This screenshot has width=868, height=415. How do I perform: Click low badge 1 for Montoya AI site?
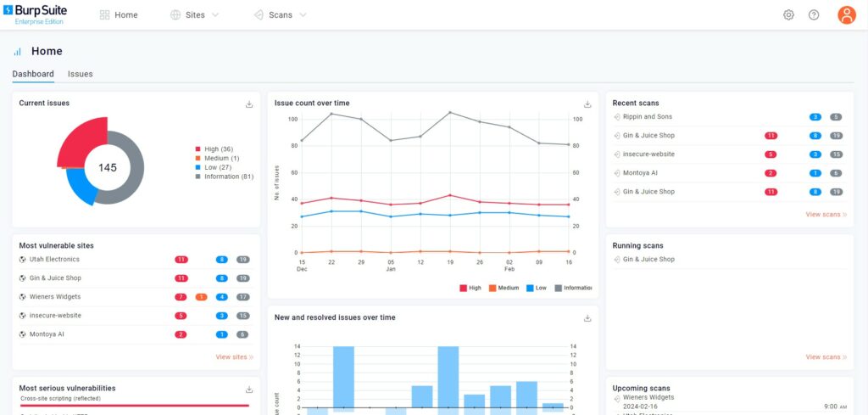[222, 334]
